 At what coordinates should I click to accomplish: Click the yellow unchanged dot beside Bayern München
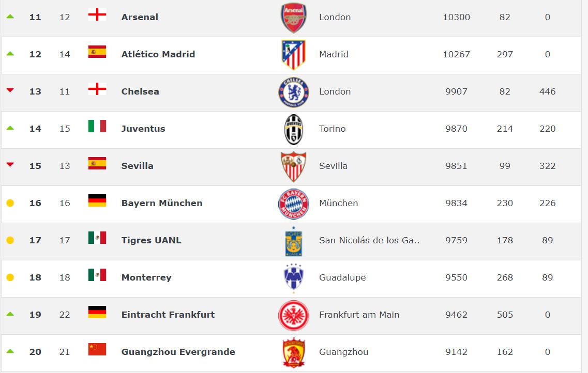(x=10, y=203)
